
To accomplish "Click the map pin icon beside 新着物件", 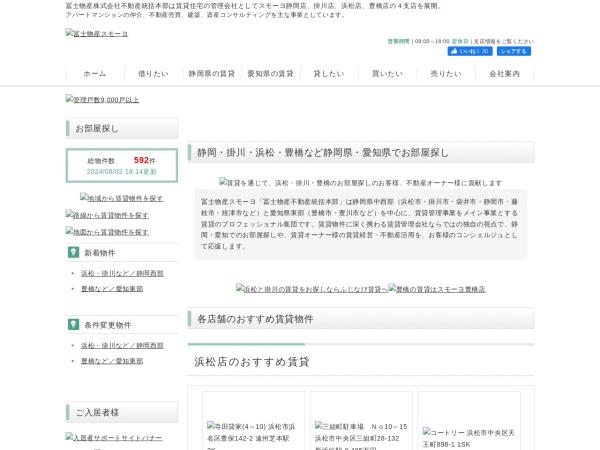I will [x=73, y=252].
